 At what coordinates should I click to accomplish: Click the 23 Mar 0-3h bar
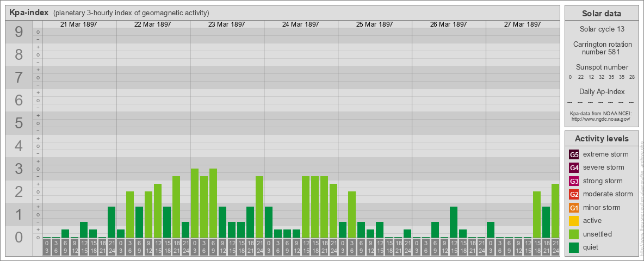pos(195,203)
